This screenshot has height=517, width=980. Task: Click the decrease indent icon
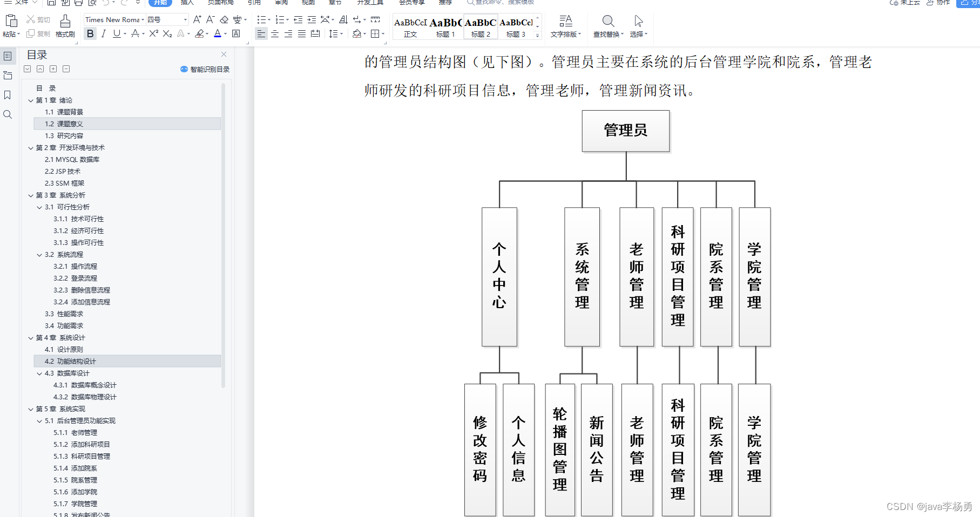298,20
